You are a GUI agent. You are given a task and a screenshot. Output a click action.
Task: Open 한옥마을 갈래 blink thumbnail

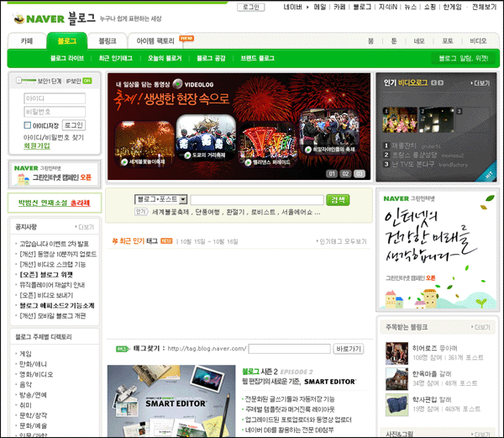[396, 379]
